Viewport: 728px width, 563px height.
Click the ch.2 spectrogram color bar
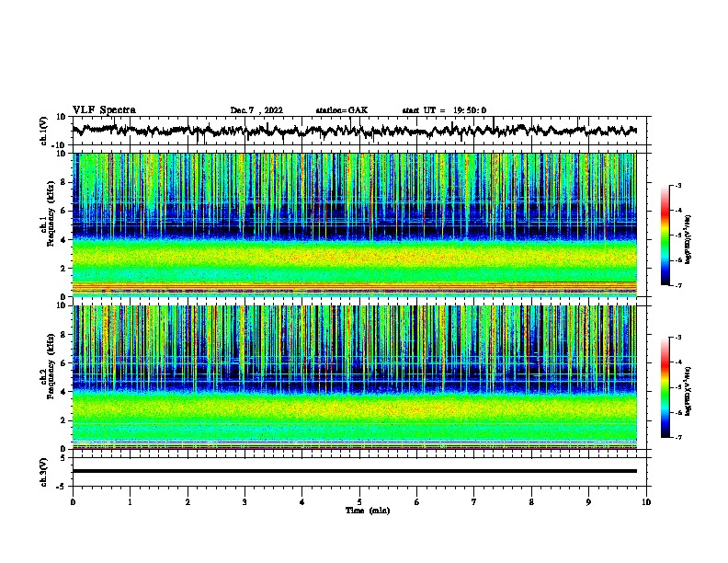(x=665, y=387)
